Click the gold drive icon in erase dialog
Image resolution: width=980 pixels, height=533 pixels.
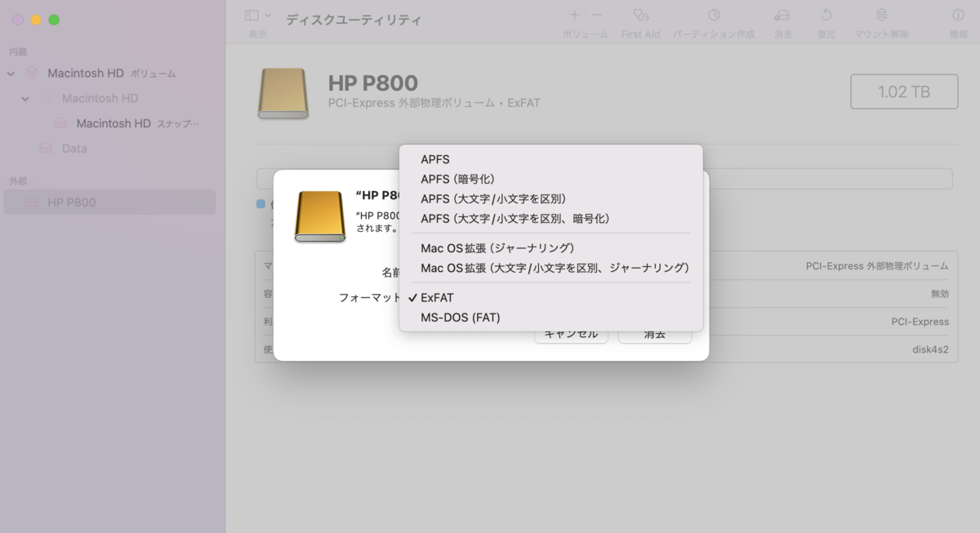320,216
